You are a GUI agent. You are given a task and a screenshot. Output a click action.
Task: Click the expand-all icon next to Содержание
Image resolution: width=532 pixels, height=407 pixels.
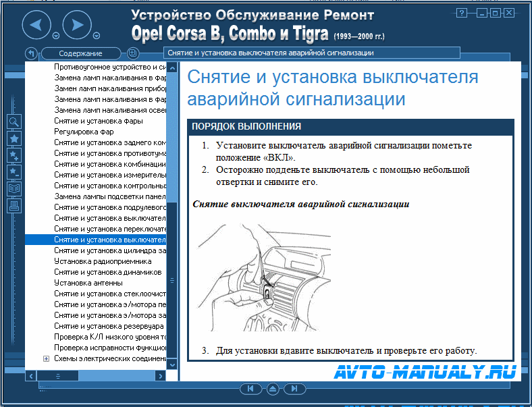coord(132,53)
